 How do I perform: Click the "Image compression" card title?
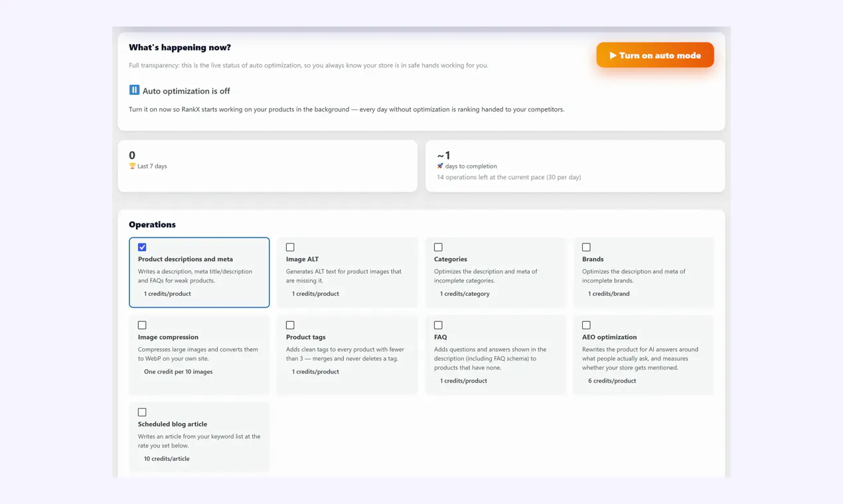pyautogui.click(x=168, y=337)
